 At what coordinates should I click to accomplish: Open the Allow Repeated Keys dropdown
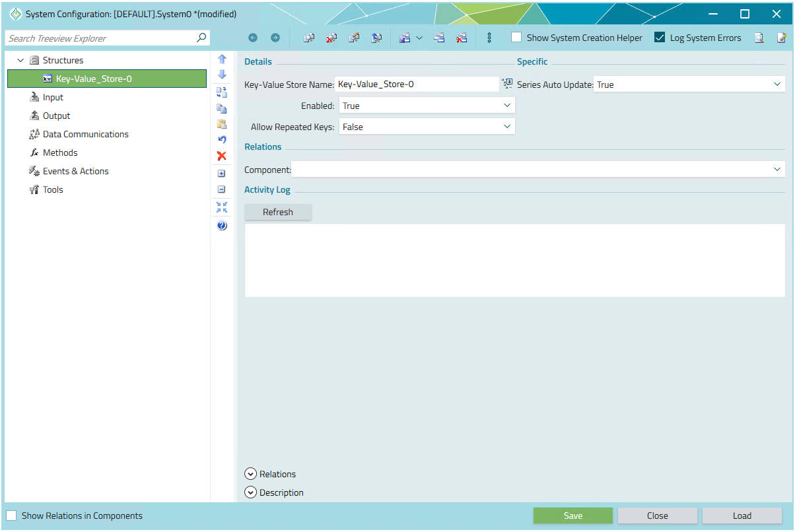pyautogui.click(x=427, y=127)
